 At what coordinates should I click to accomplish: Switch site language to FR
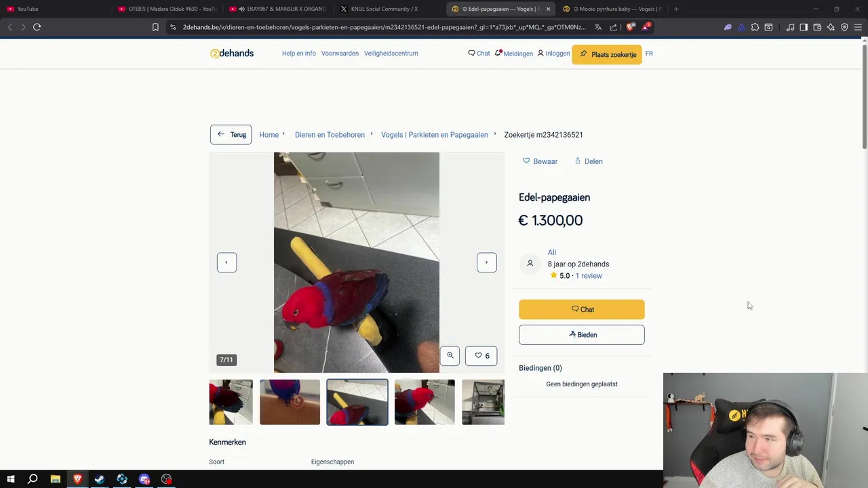coord(649,54)
